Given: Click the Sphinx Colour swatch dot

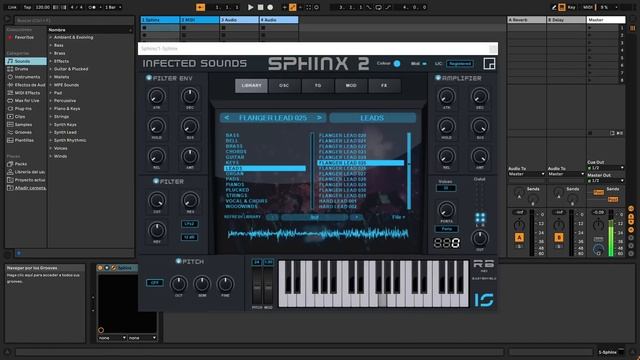Looking at the screenshot, I should pyautogui.click(x=397, y=64).
